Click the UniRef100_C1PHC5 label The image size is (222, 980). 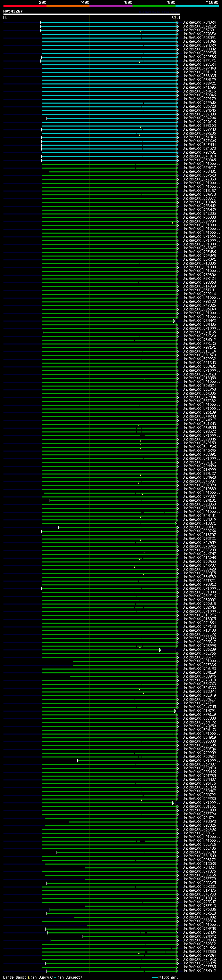(x=199, y=891)
